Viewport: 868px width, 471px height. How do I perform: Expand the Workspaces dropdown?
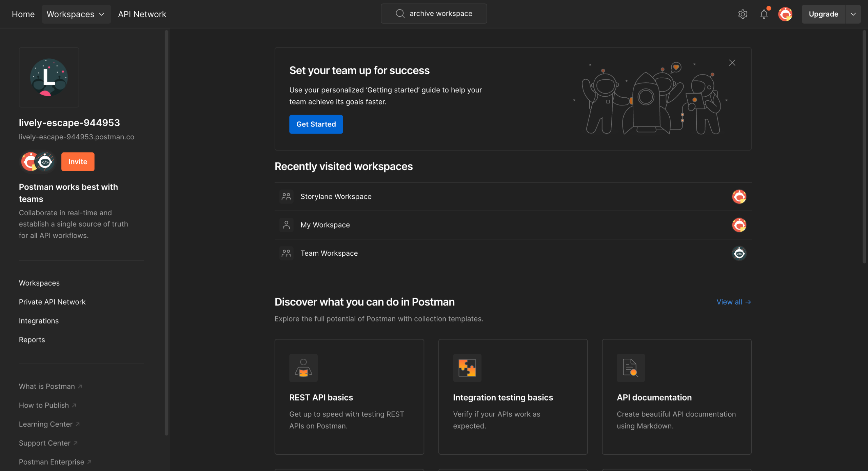76,14
